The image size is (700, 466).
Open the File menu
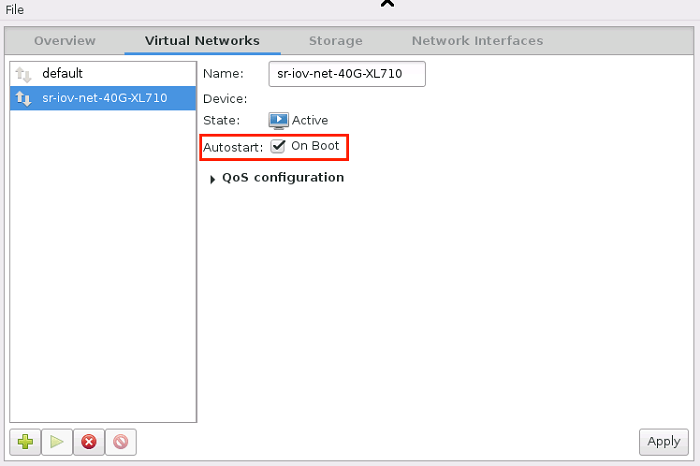click(15, 9)
